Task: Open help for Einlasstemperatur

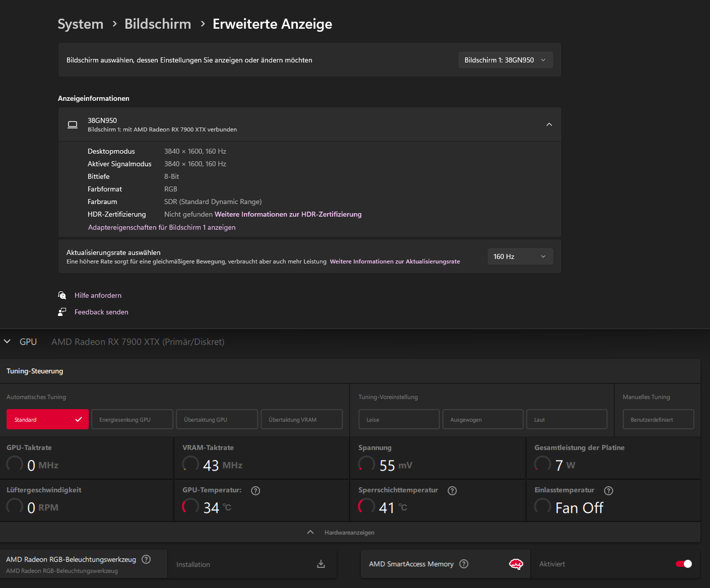Action: tap(609, 491)
